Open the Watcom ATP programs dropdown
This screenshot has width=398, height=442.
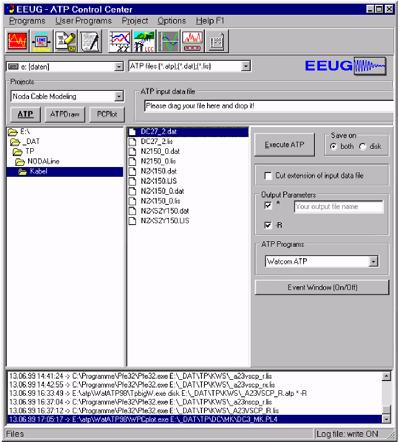373,261
